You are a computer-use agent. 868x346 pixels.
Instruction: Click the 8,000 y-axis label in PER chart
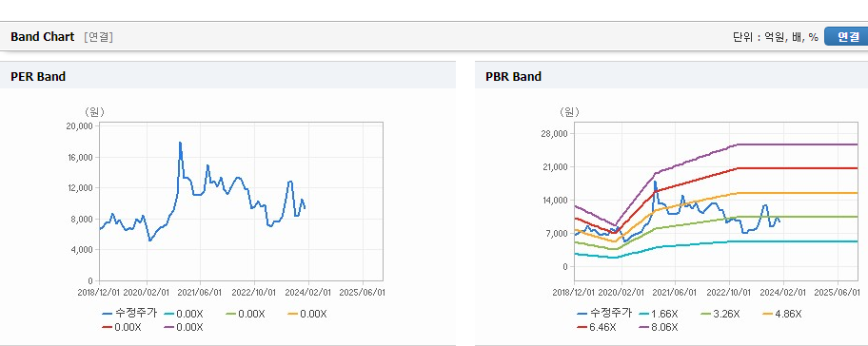coord(82,219)
